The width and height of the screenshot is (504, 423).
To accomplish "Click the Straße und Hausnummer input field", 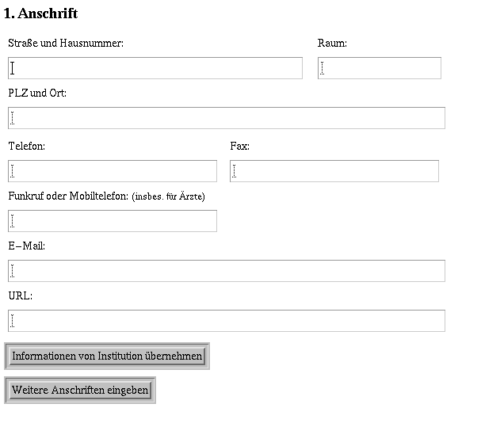I will click(x=155, y=68).
